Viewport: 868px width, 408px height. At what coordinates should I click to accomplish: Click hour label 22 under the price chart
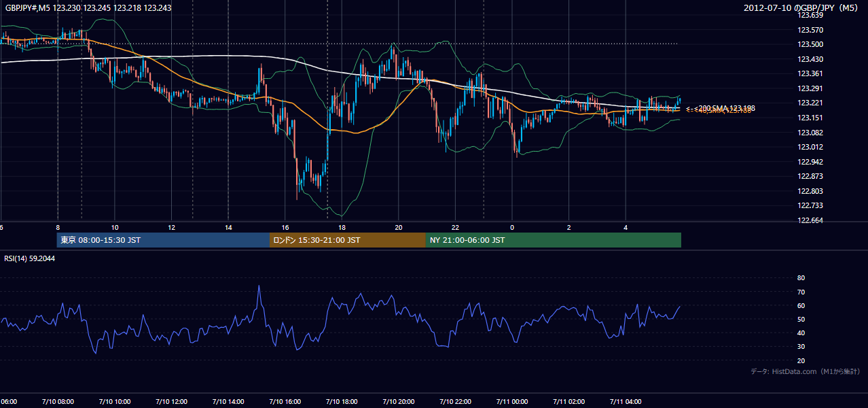click(455, 228)
